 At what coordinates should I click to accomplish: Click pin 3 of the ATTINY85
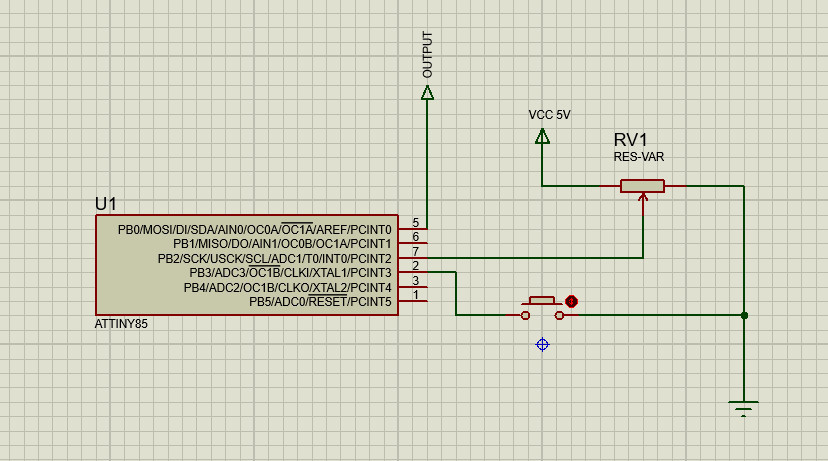coord(413,286)
